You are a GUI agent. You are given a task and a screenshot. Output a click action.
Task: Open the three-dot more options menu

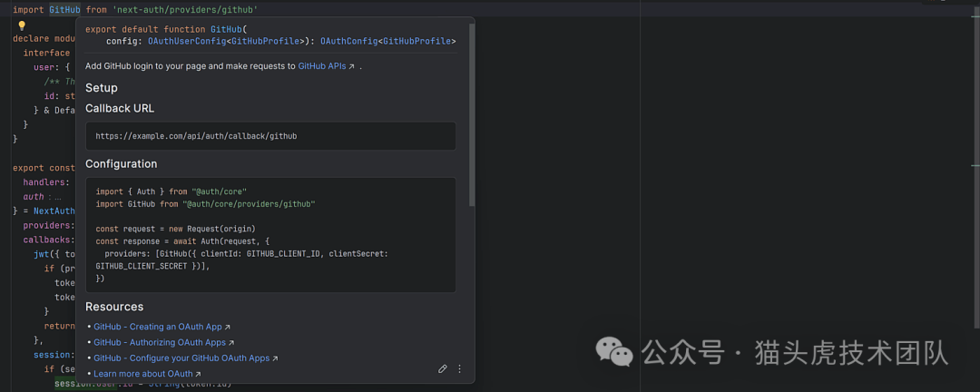(460, 368)
